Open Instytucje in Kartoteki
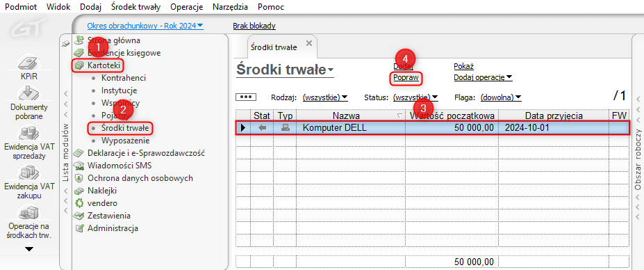The image size is (644, 270). point(119,90)
